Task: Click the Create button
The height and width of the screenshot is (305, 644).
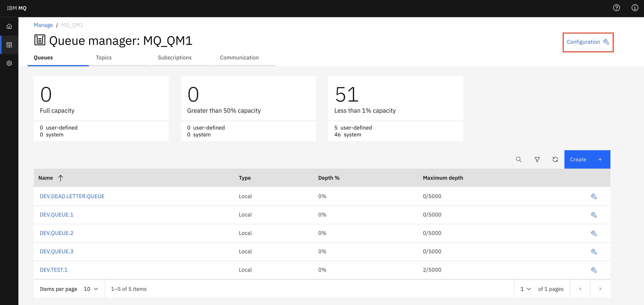Action: tap(587, 159)
